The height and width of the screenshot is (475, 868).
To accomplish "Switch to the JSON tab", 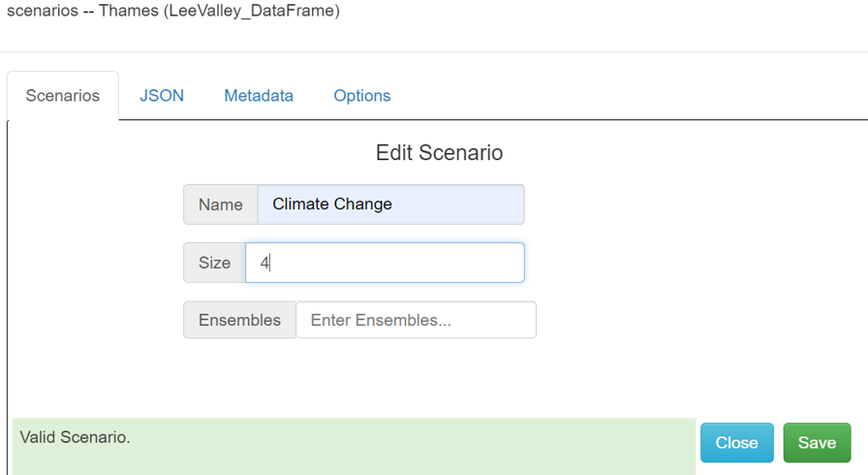I will pyautogui.click(x=162, y=96).
